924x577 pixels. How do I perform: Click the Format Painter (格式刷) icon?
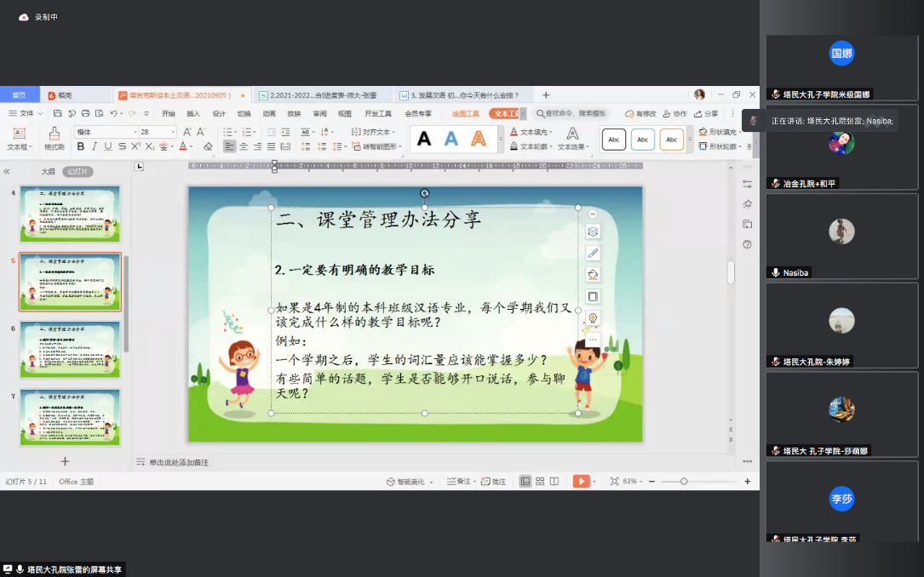(55, 136)
